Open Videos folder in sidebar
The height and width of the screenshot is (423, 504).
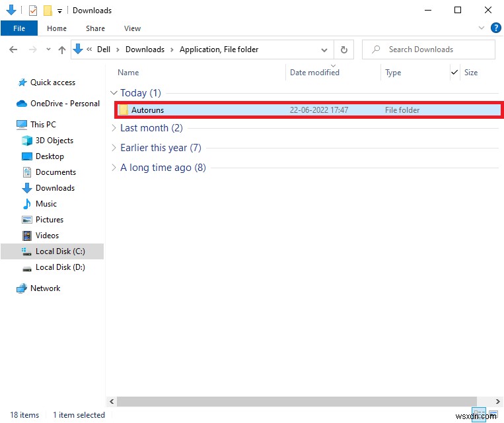click(47, 236)
